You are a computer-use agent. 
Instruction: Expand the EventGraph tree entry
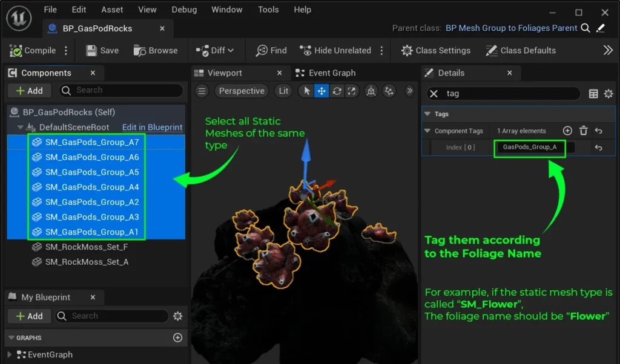click(x=10, y=355)
